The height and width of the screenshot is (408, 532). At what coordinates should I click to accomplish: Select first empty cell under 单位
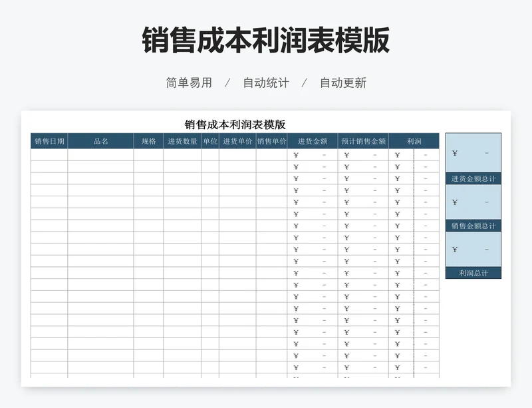pyautogui.click(x=210, y=155)
